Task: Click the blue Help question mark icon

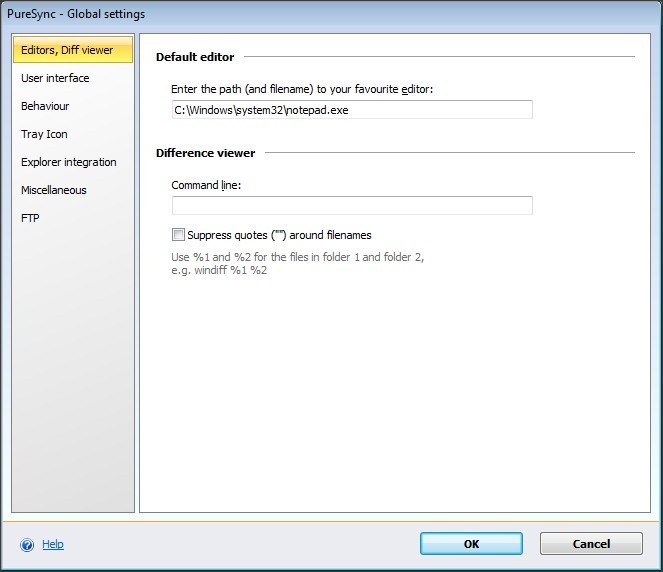Action: pyautogui.click(x=27, y=545)
